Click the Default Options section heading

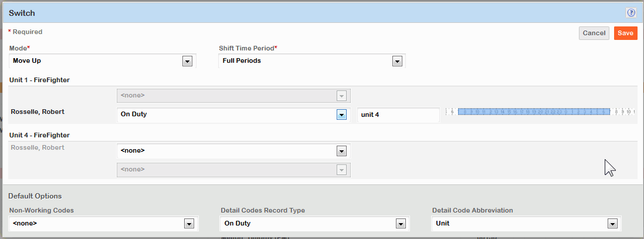(35, 196)
